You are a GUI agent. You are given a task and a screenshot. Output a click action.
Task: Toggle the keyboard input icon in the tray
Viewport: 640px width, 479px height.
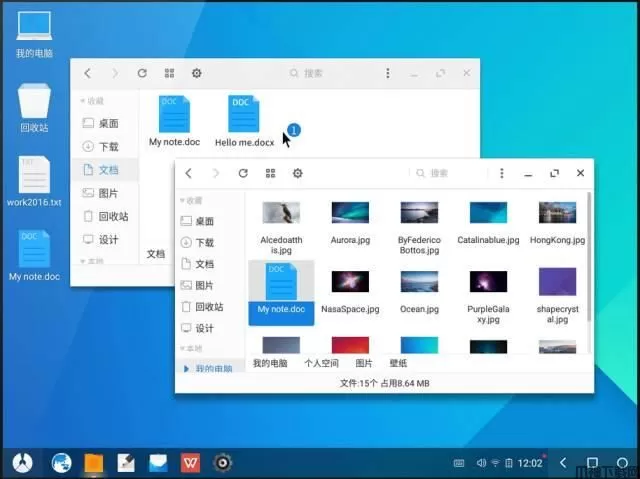pyautogui.click(x=458, y=463)
